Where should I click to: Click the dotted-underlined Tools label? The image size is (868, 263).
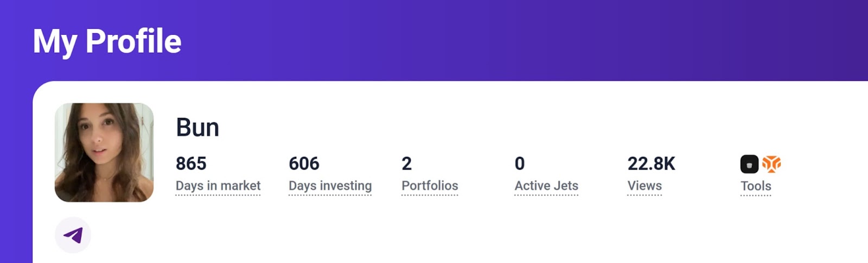coord(756,186)
